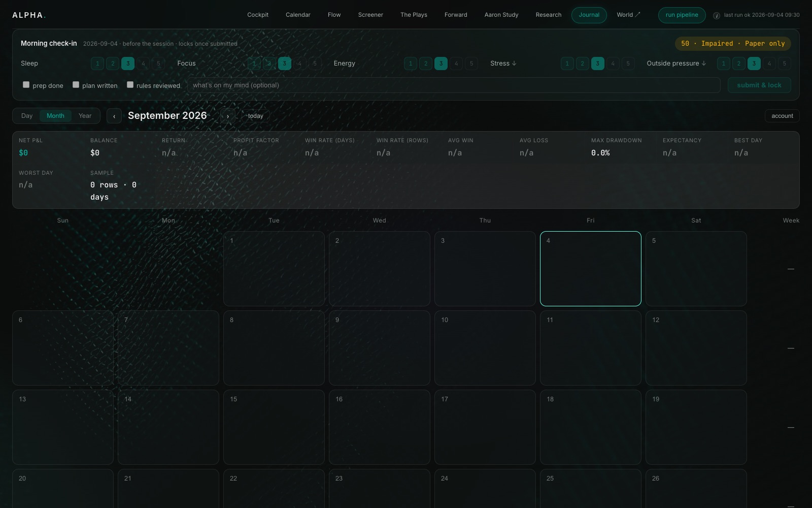Go to next month arrow

pos(228,116)
